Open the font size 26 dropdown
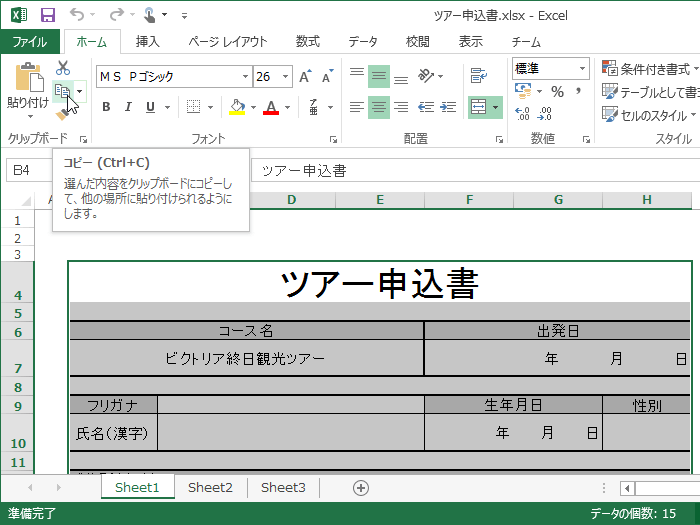 pyautogui.click(x=285, y=76)
